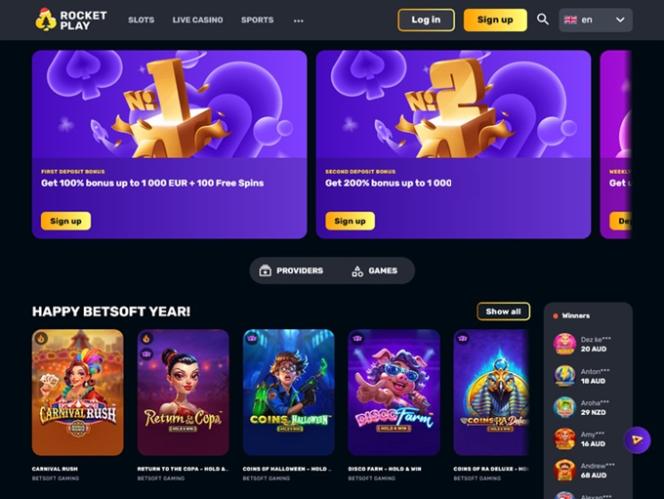
Task: Expand the en language dropdown
Action: tap(595, 20)
